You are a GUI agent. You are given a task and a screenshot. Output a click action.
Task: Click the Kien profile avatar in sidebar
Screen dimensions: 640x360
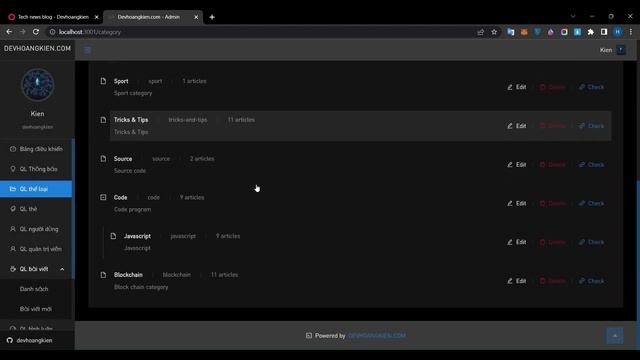coord(38,85)
